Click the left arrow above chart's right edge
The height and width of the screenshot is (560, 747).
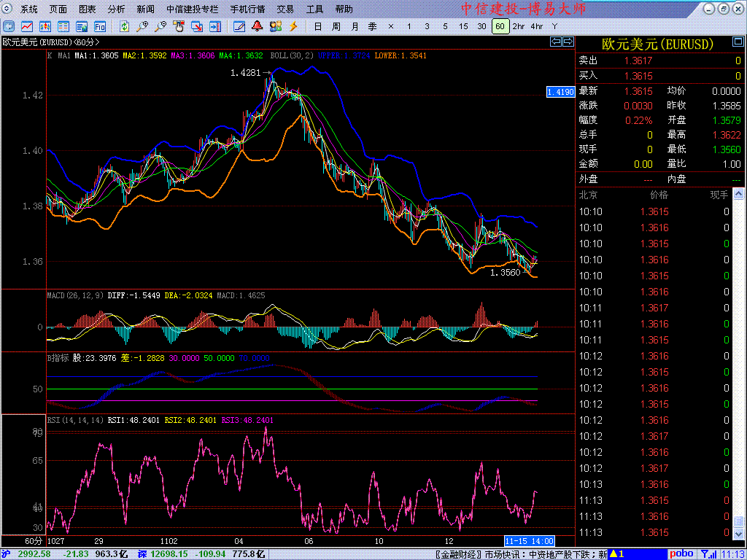[x=555, y=42]
